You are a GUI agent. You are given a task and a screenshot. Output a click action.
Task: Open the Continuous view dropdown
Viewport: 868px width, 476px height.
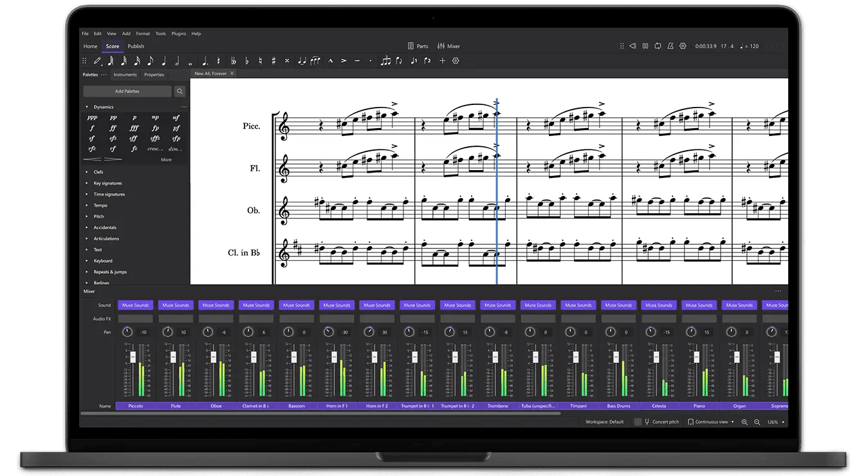[710, 421]
